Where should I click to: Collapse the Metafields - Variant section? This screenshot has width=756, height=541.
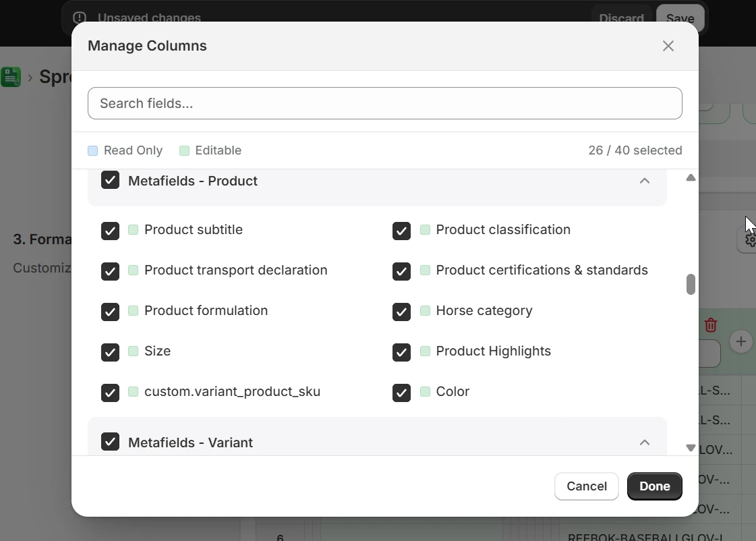tap(644, 442)
